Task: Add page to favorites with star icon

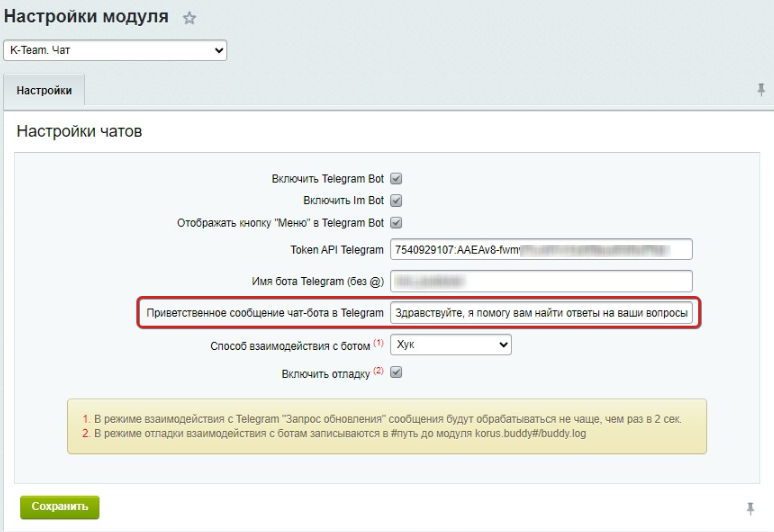Action: click(x=189, y=18)
